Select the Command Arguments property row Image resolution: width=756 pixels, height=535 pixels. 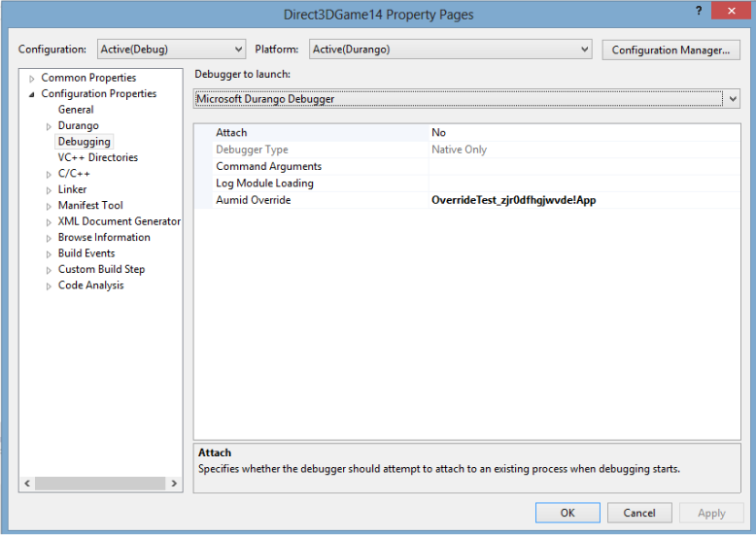point(467,166)
